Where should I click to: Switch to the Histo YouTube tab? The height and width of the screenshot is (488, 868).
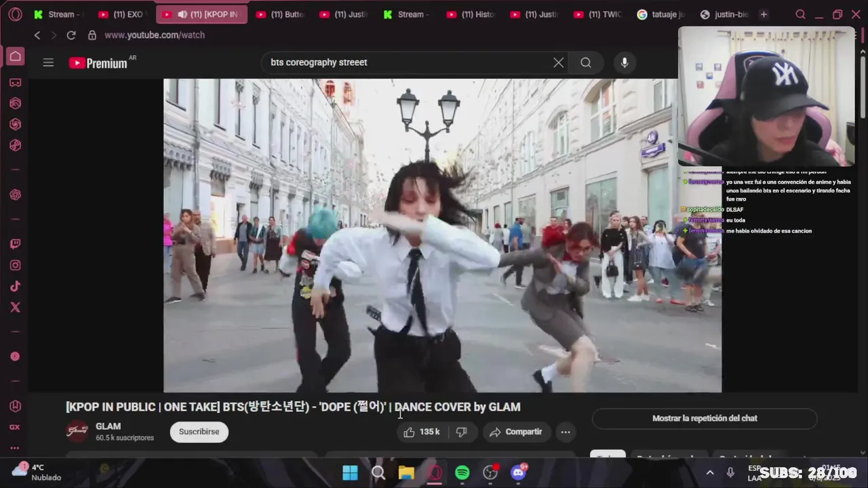[472, 14]
